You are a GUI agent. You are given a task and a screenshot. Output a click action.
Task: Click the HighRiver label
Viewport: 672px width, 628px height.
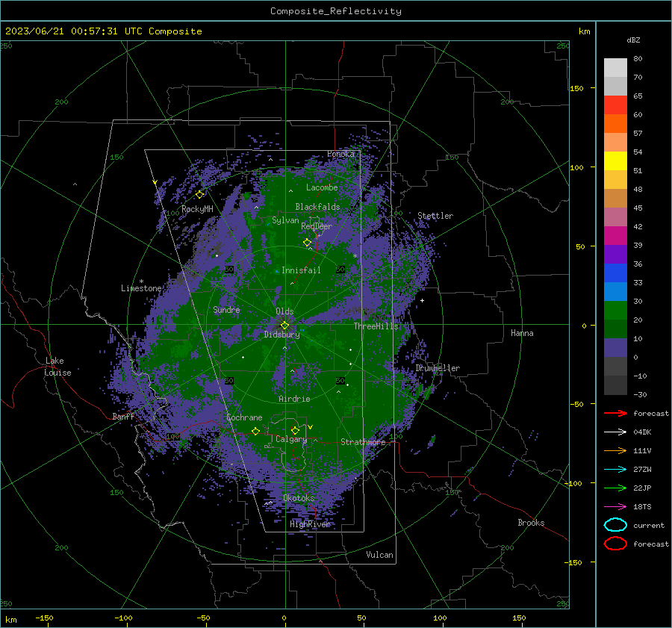click(x=310, y=524)
